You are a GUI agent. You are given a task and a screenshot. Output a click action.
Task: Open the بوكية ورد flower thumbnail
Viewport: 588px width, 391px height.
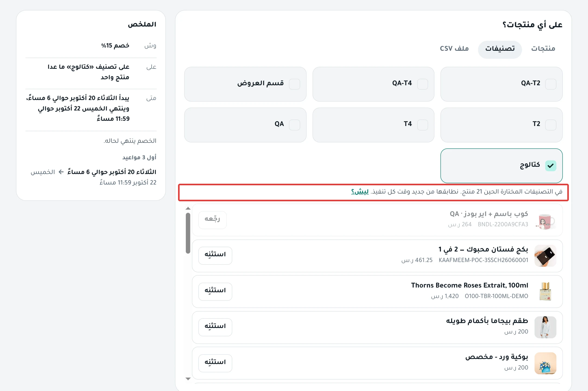[545, 363]
